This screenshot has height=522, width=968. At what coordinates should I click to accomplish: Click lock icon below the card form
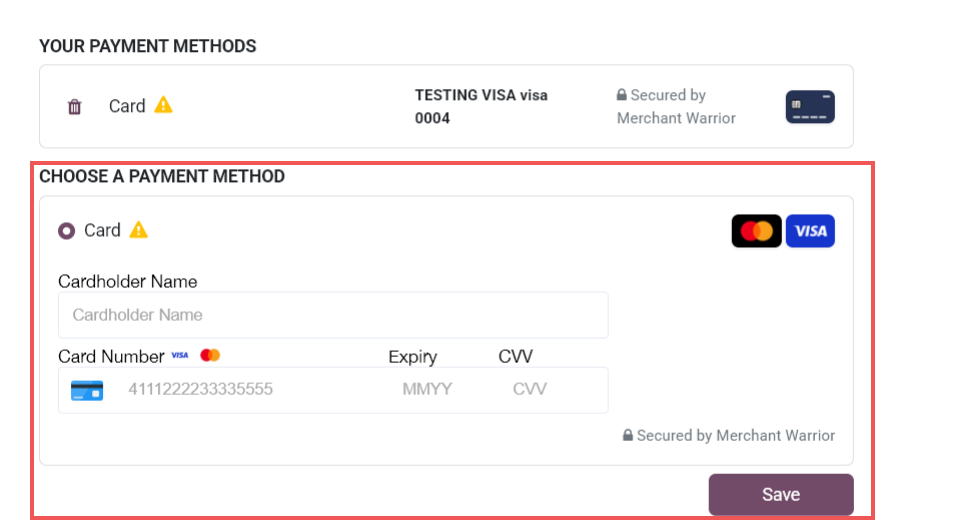[628, 436]
